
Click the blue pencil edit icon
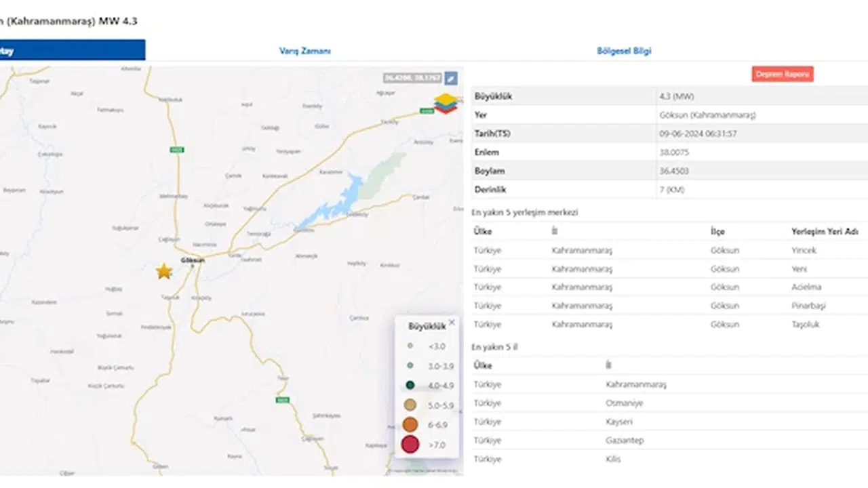click(451, 79)
